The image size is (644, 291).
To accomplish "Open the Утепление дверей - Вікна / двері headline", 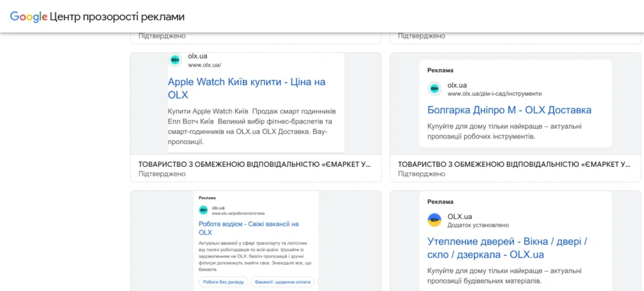I will click(508, 248).
